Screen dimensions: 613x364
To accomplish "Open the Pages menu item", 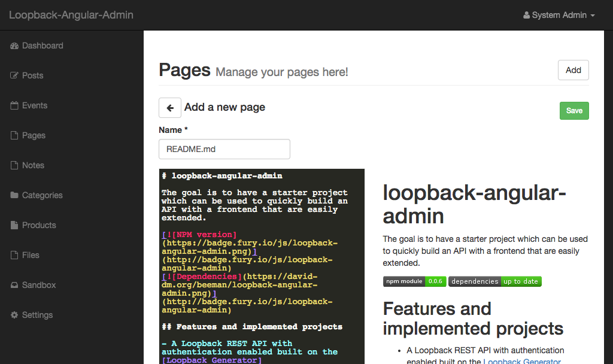I will click(x=34, y=135).
